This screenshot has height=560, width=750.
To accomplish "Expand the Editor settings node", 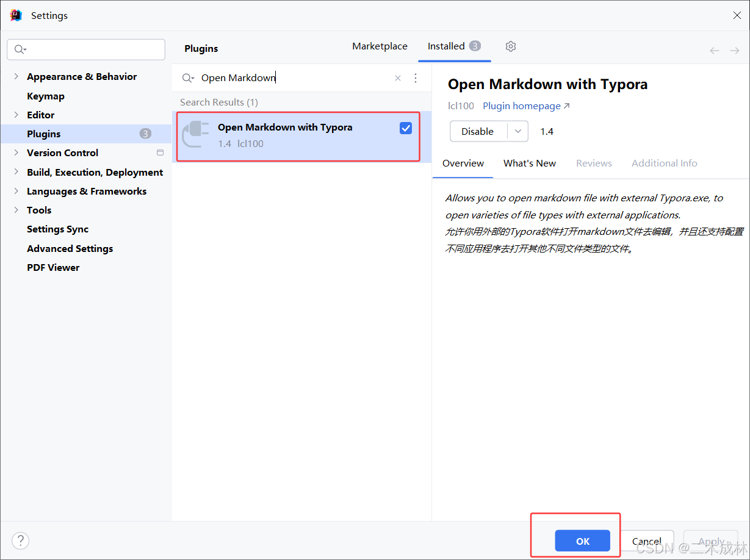I will pyautogui.click(x=16, y=115).
